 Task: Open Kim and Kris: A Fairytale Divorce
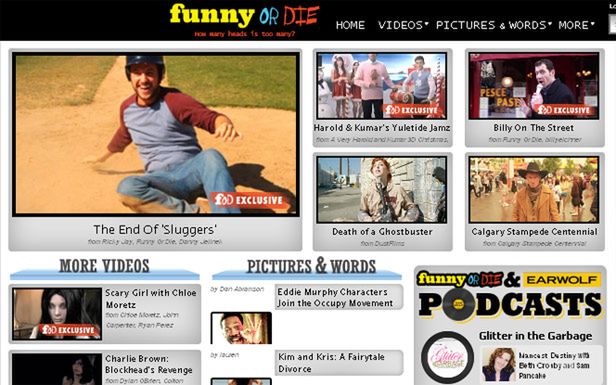point(331,363)
